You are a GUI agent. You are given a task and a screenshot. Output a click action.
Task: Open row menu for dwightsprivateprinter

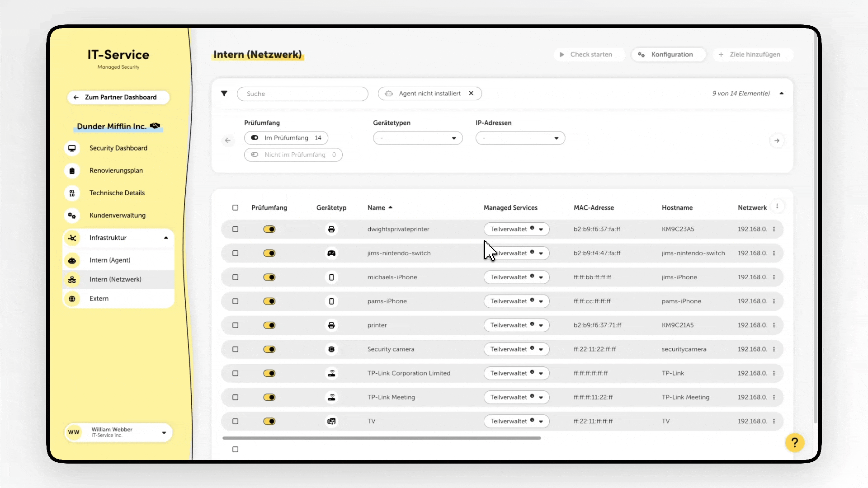(774, 229)
